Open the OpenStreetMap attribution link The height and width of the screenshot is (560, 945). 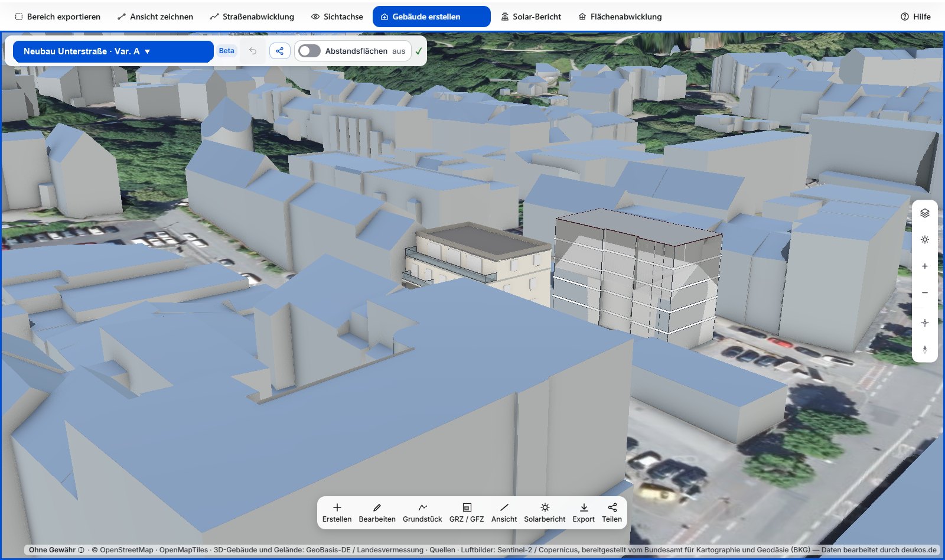122,550
